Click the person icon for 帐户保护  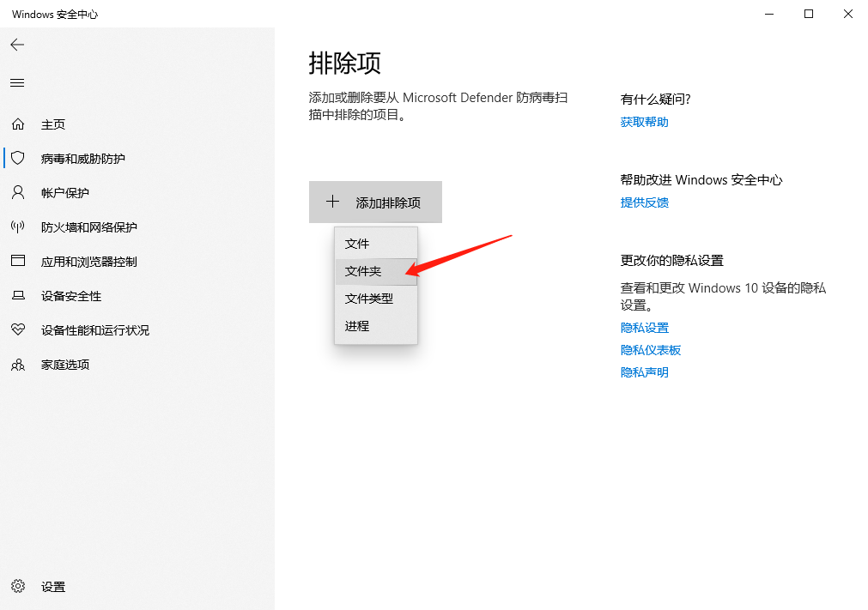18,193
